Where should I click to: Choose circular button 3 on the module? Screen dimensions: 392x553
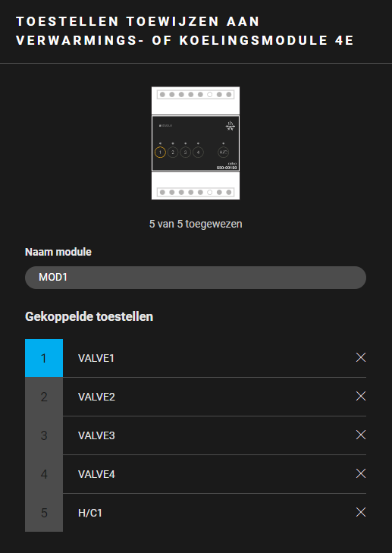186,152
